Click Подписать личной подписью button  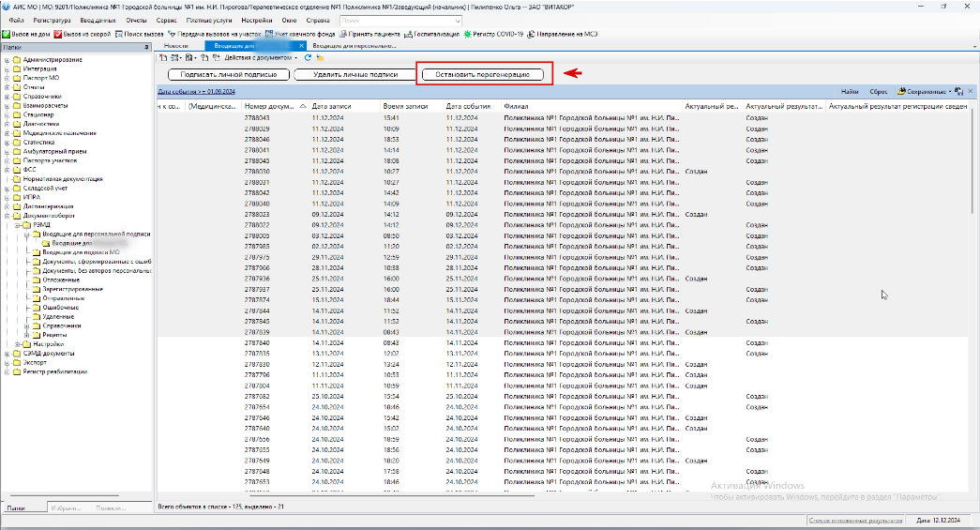[229, 74]
